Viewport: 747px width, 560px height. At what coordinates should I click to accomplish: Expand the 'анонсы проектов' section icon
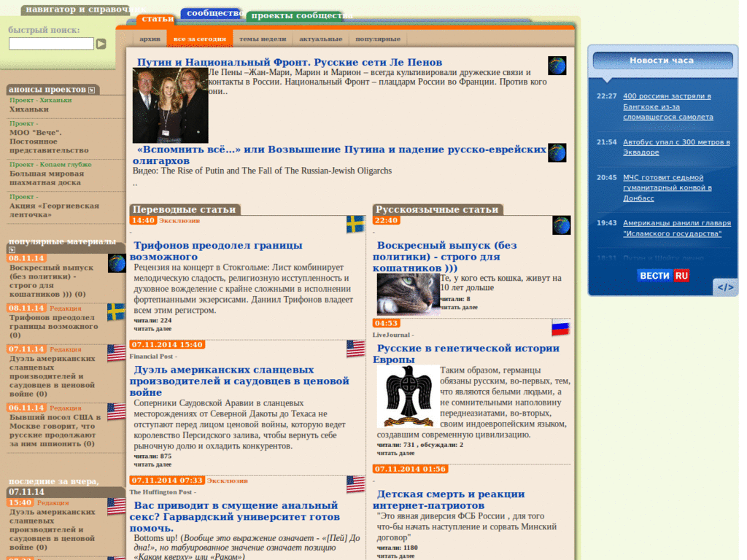coord(91,90)
